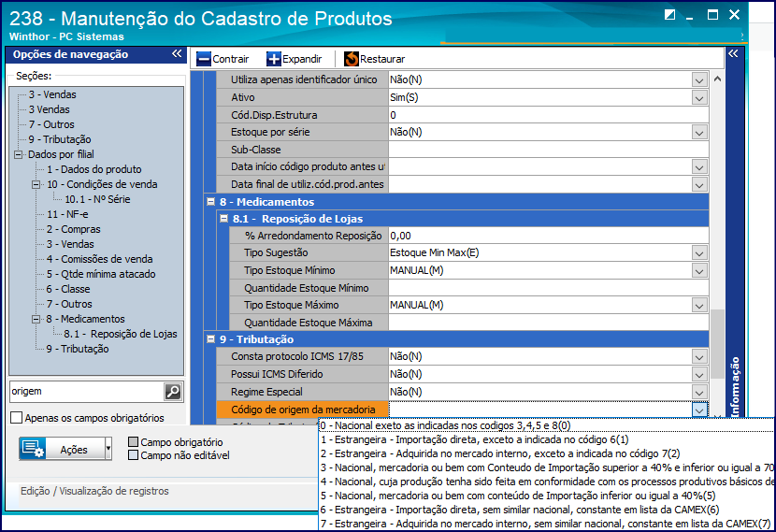This screenshot has width=776, height=532.
Task: Collapse Dados por filial tree node
Action: coord(19,154)
